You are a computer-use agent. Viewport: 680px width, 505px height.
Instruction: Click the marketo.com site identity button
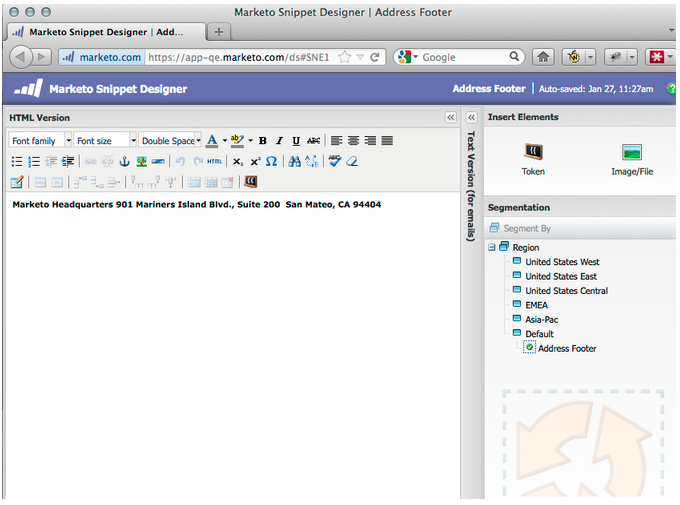[x=102, y=57]
